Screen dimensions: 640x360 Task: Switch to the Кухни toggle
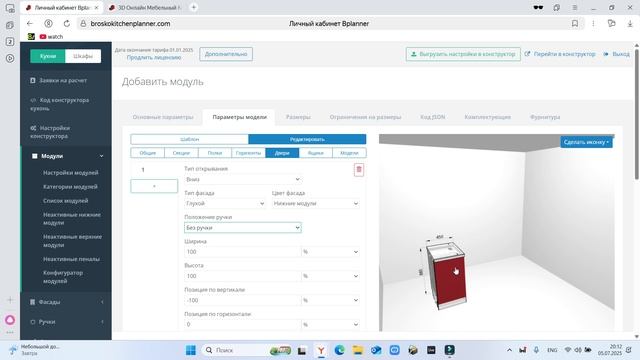click(x=48, y=56)
